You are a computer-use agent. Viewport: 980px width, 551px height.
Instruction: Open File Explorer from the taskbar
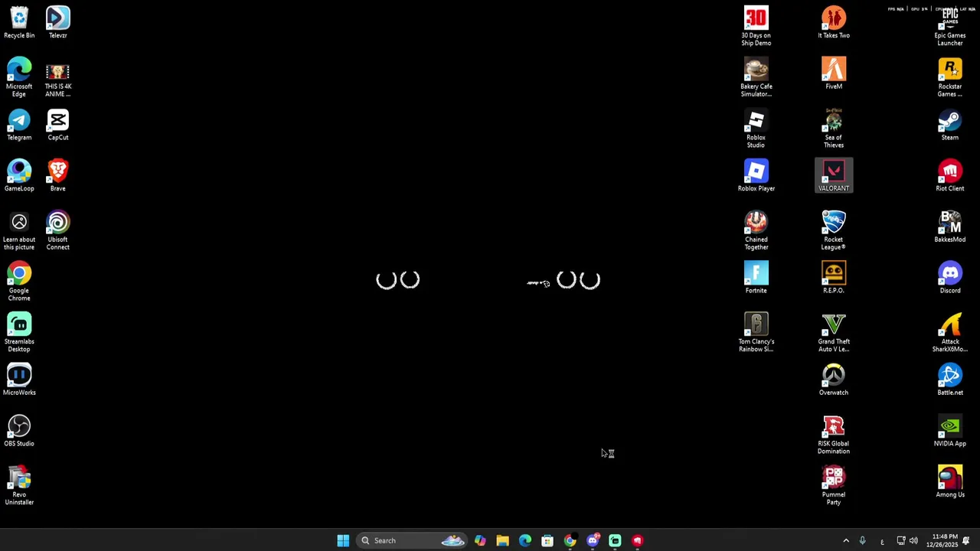coord(502,540)
